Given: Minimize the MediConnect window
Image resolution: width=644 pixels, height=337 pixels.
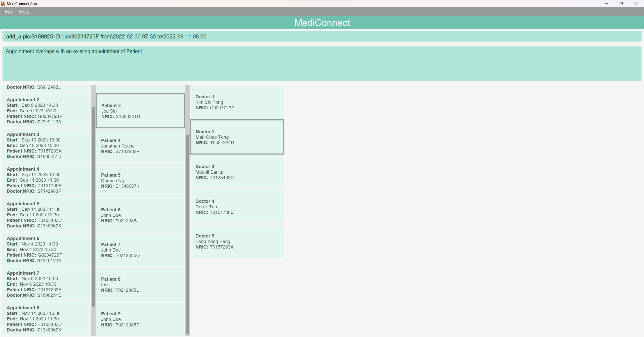Looking at the screenshot, I should tap(606, 4).
